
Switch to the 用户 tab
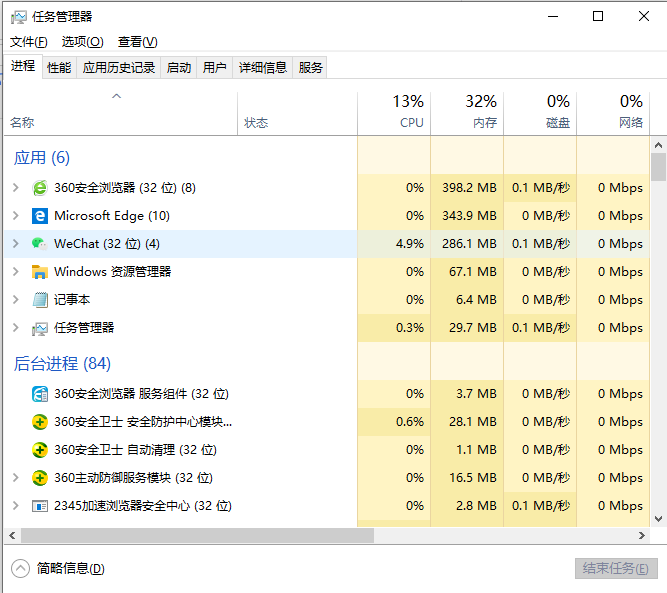click(x=214, y=68)
